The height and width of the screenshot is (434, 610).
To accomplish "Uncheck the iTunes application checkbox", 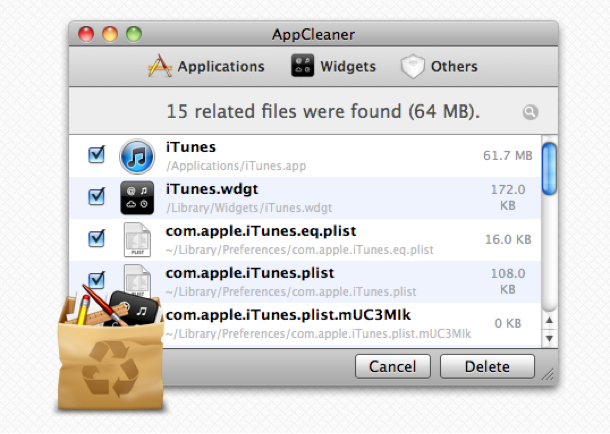I will coord(97,155).
